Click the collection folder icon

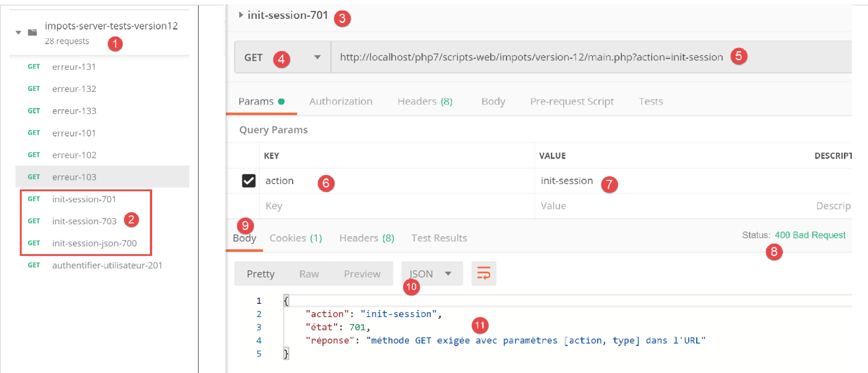coord(32,32)
